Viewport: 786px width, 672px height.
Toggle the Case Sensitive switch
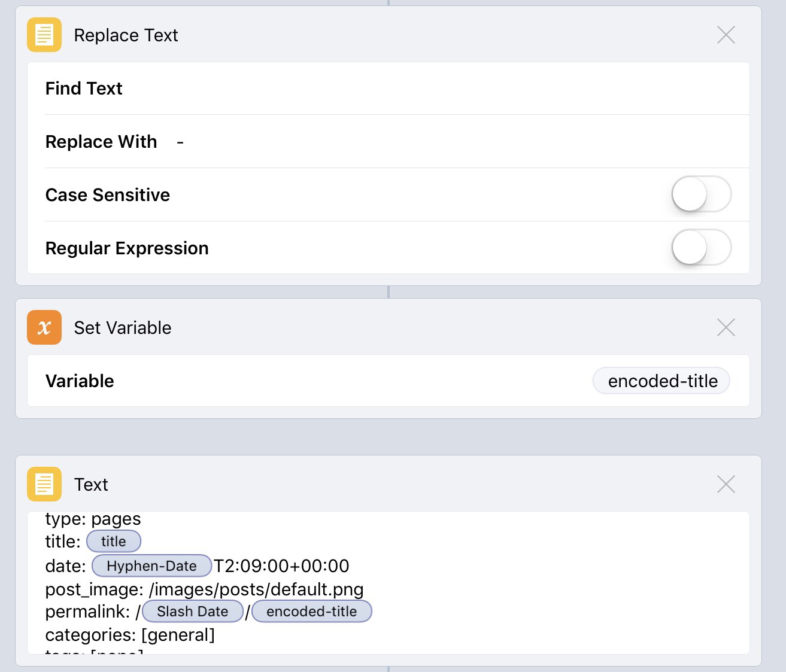(x=701, y=194)
